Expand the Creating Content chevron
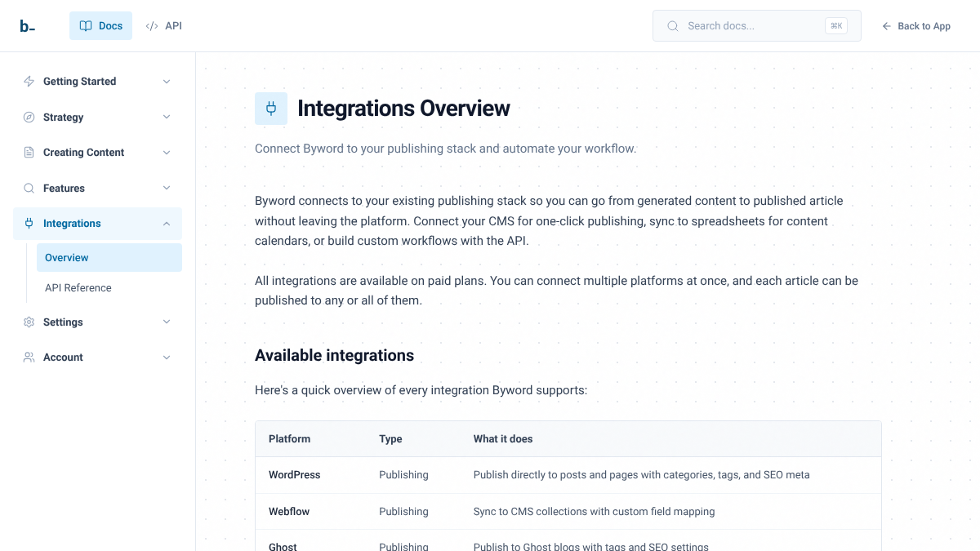The height and width of the screenshot is (551, 980). [167, 153]
